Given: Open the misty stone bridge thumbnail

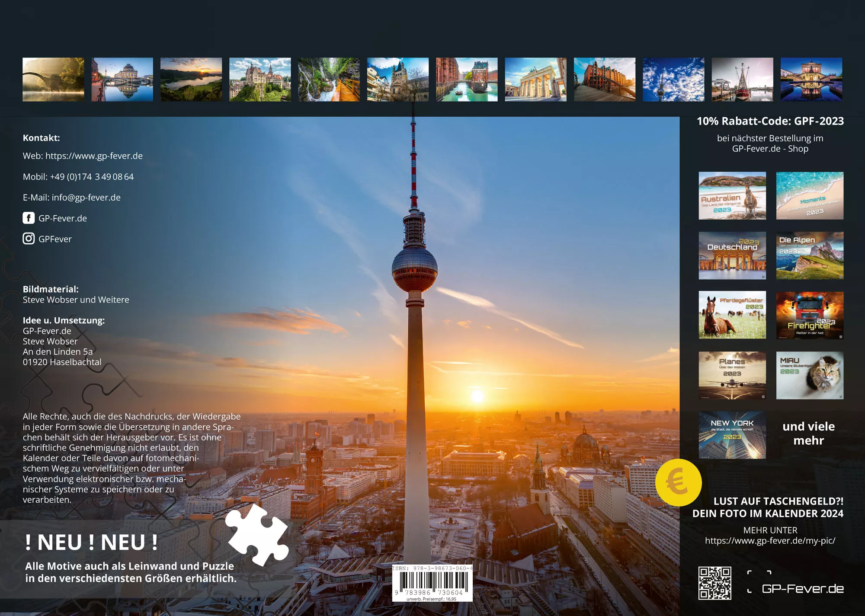Looking at the screenshot, I should [54, 80].
